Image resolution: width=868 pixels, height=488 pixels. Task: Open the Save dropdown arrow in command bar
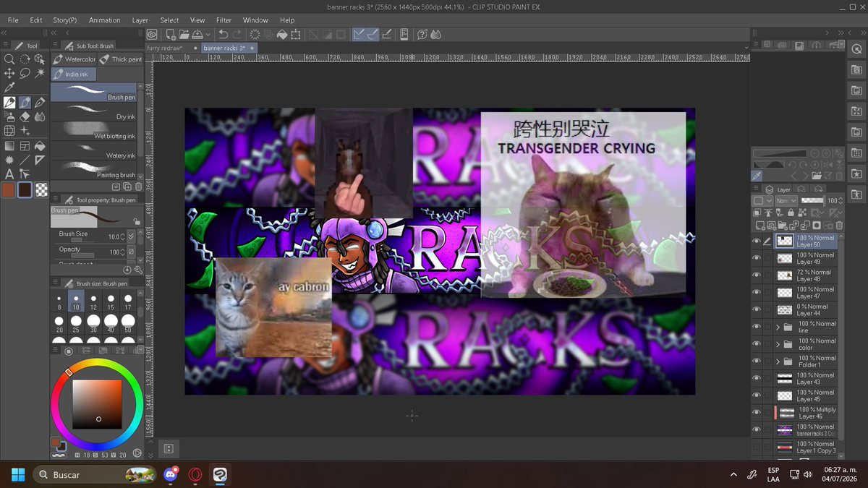(x=208, y=34)
